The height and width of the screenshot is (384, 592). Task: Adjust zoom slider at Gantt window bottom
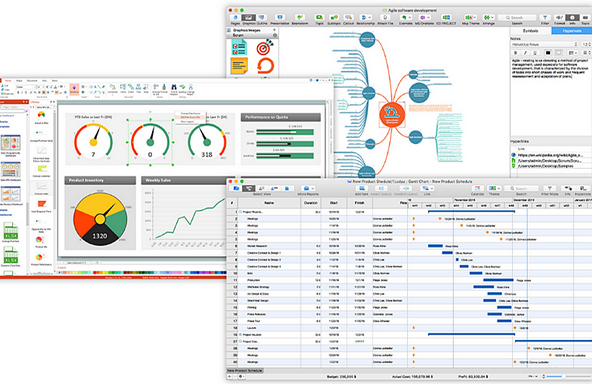(563, 377)
